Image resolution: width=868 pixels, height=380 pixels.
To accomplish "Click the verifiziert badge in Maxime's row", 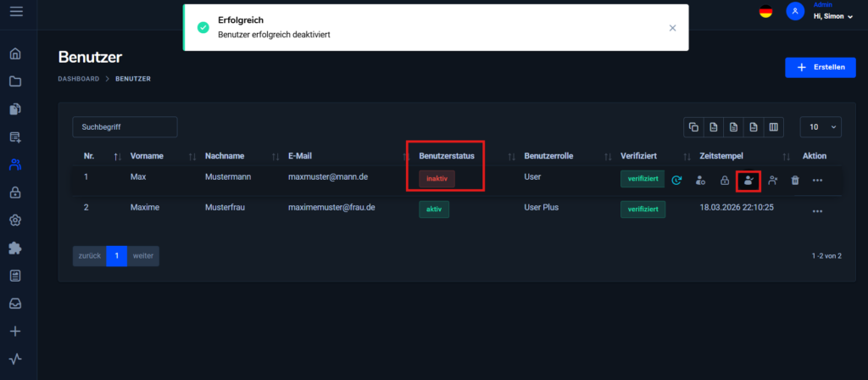I will (x=643, y=209).
